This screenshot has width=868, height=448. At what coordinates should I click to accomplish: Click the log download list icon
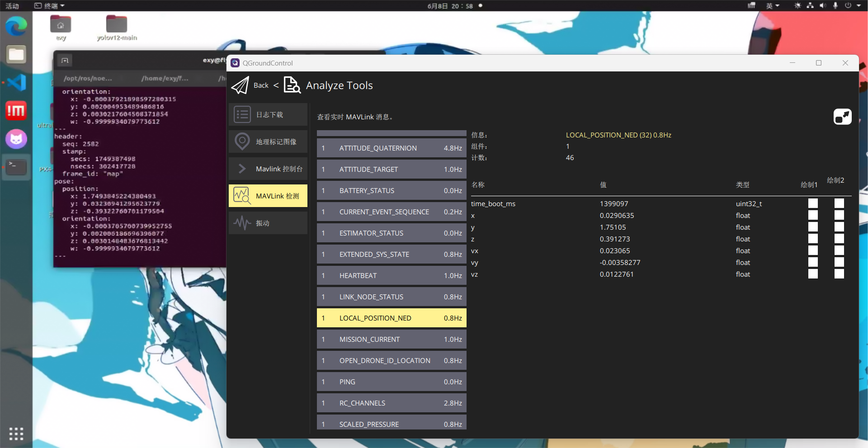242,114
